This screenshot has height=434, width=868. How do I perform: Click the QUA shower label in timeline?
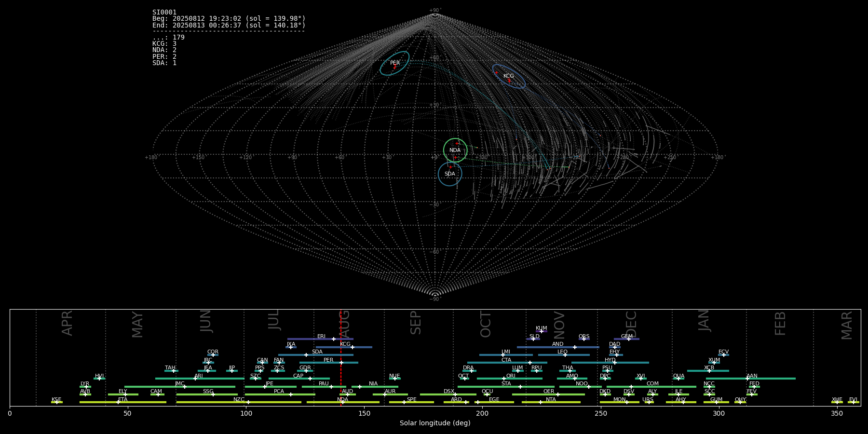pyautogui.click(x=678, y=376)
